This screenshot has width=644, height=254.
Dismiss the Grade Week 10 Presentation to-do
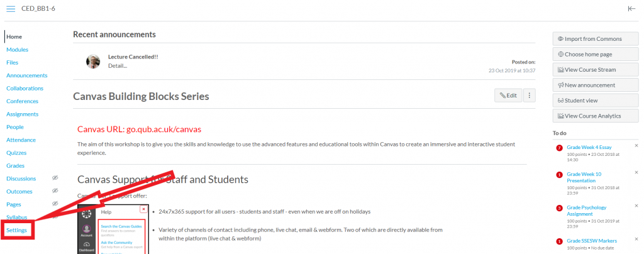pyautogui.click(x=636, y=172)
